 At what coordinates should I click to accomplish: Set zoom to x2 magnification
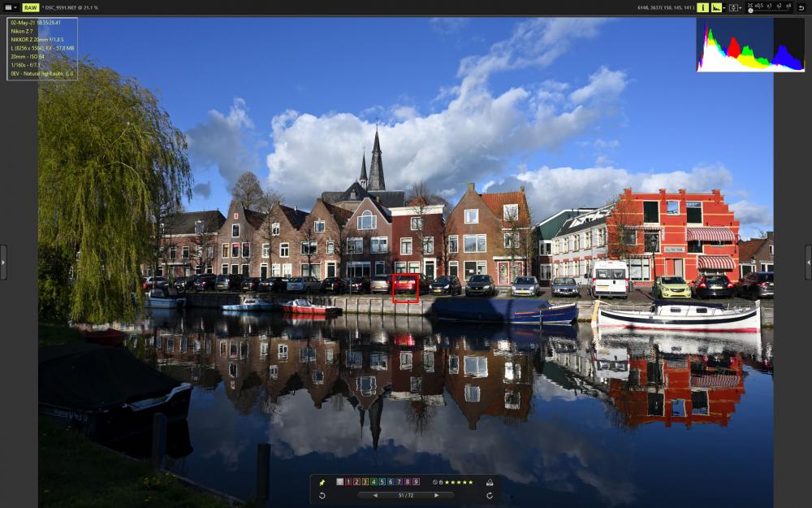[x=779, y=5]
